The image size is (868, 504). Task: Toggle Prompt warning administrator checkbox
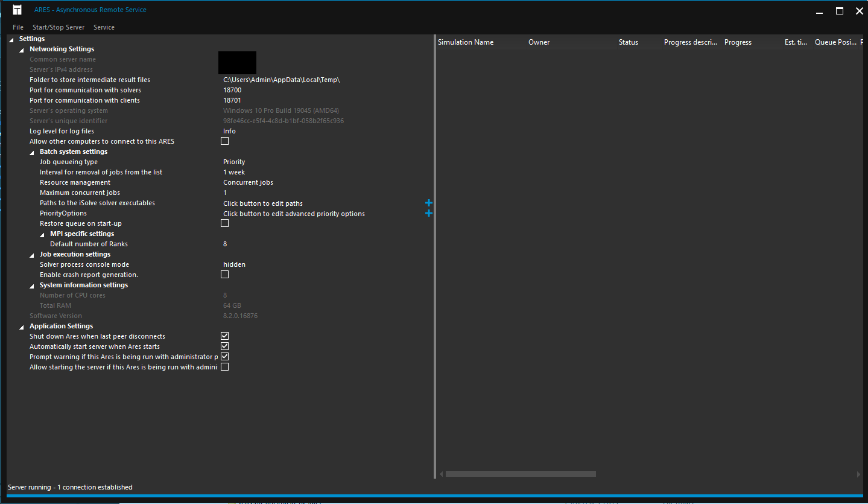click(x=225, y=357)
